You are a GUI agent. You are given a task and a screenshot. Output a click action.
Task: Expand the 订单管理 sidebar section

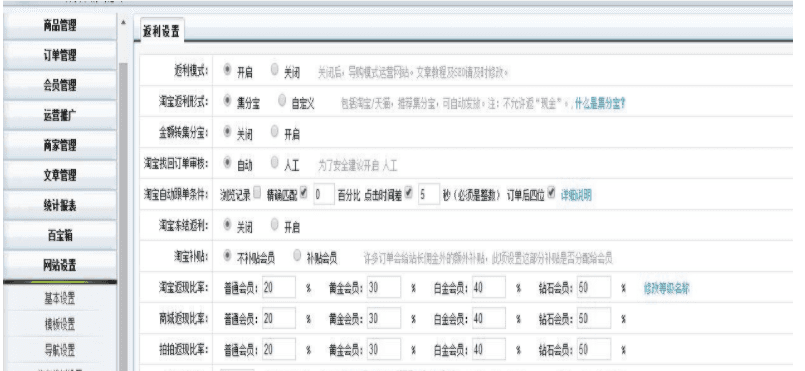pyautogui.click(x=60, y=55)
